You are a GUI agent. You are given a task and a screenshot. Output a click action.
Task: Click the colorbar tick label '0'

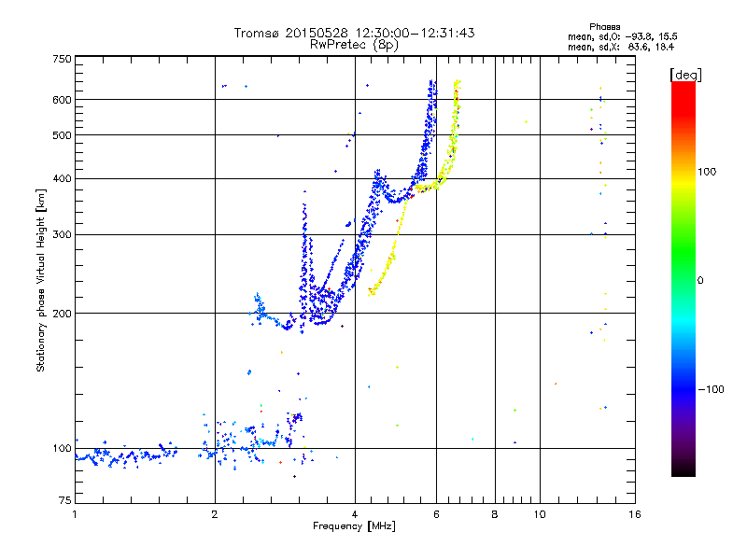point(700,281)
